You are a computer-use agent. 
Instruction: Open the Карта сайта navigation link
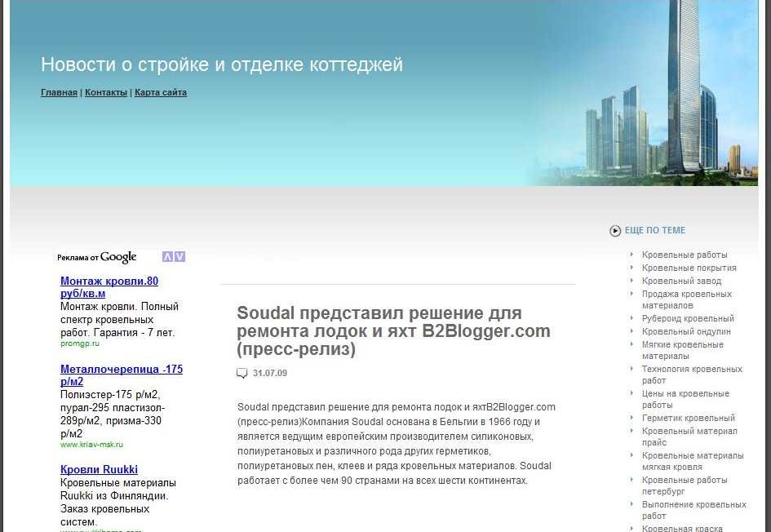(x=160, y=92)
